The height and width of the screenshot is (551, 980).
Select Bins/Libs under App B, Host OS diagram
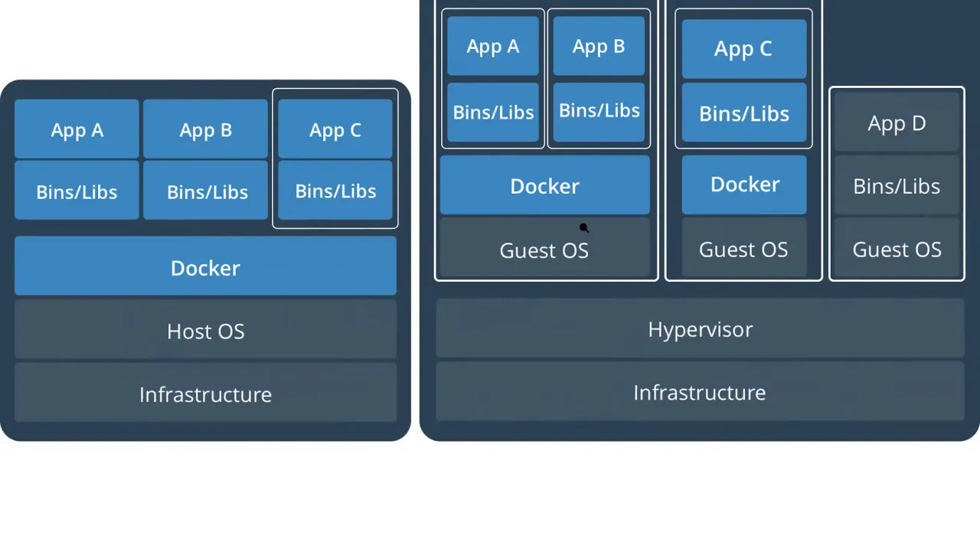(205, 191)
